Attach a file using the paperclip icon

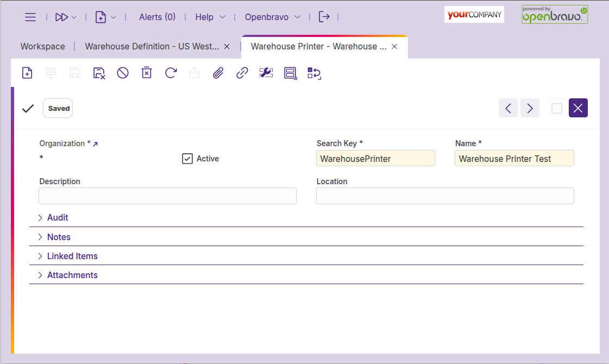pos(218,72)
